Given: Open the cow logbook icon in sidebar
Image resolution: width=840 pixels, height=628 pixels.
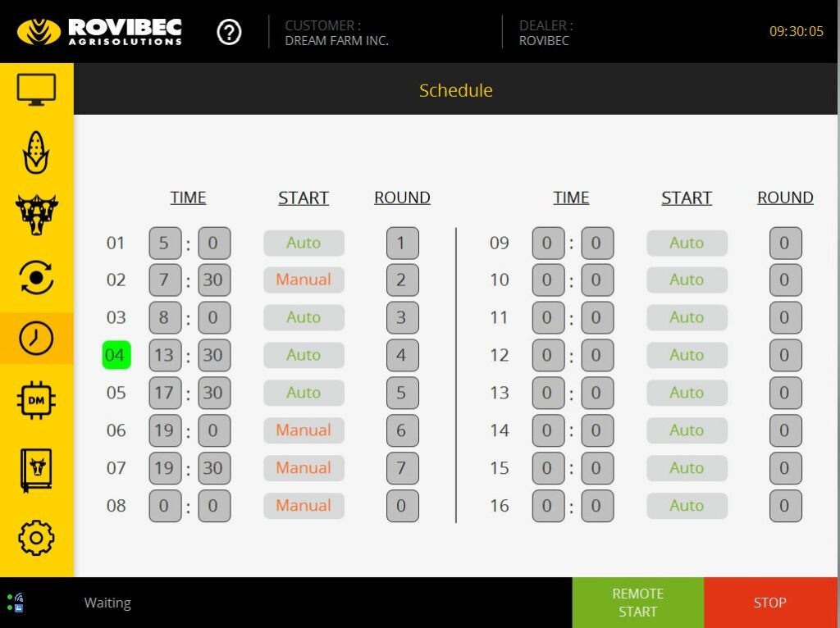Looking at the screenshot, I should coord(36,470).
